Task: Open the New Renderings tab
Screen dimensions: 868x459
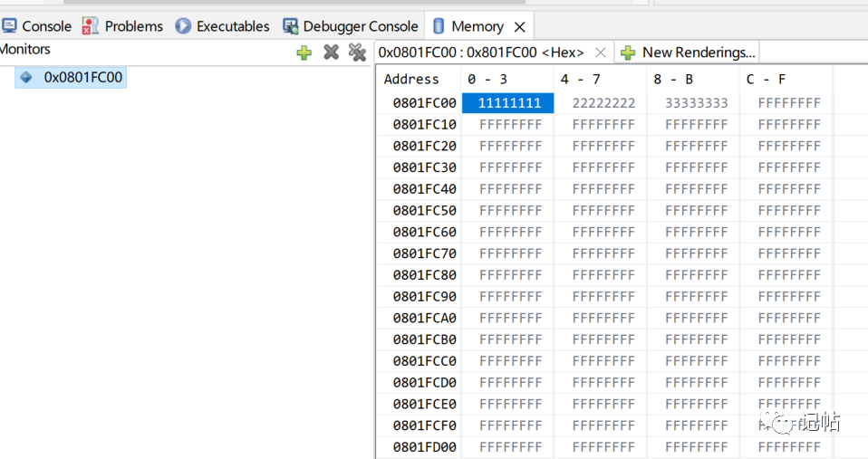Action: click(688, 53)
